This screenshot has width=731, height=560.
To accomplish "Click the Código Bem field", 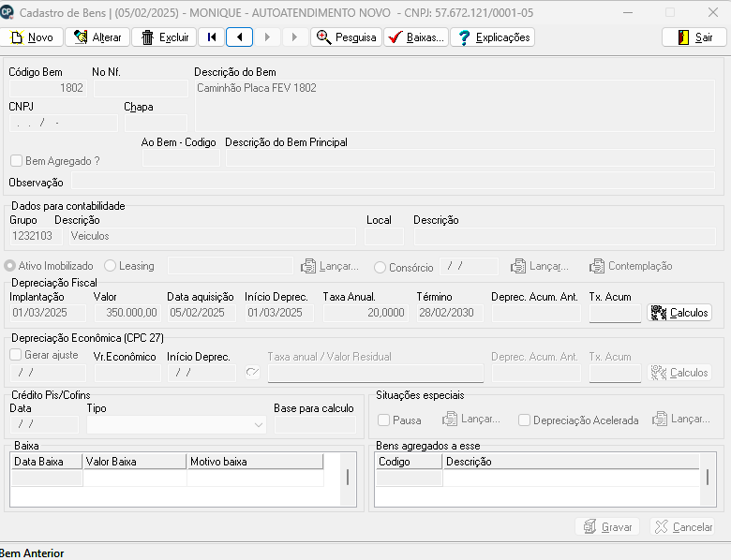I will (48, 88).
